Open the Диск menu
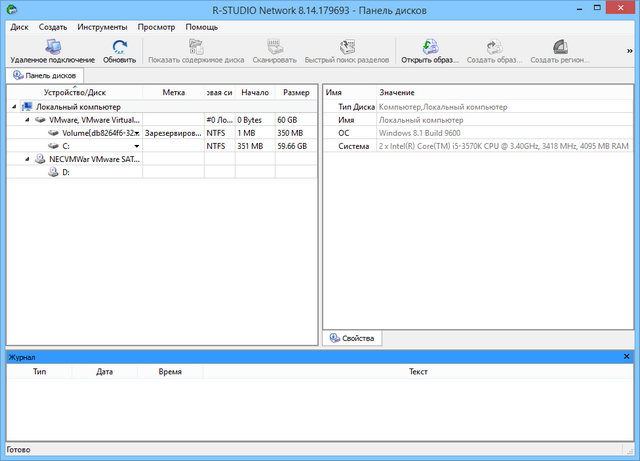The image size is (640, 461). pyautogui.click(x=19, y=27)
